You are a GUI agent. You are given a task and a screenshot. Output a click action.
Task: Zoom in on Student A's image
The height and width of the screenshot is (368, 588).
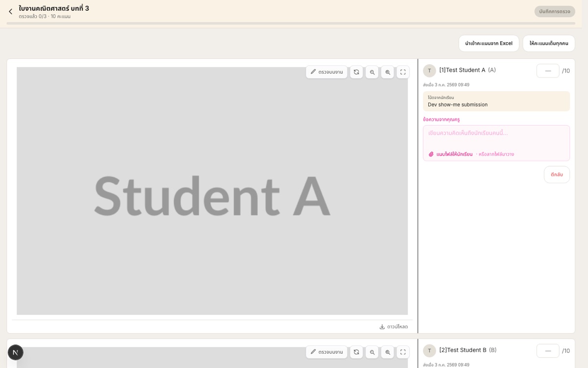coord(388,72)
